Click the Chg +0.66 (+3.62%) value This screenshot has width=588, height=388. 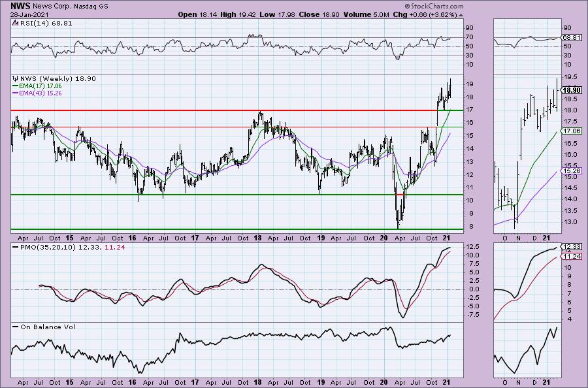[x=425, y=14]
